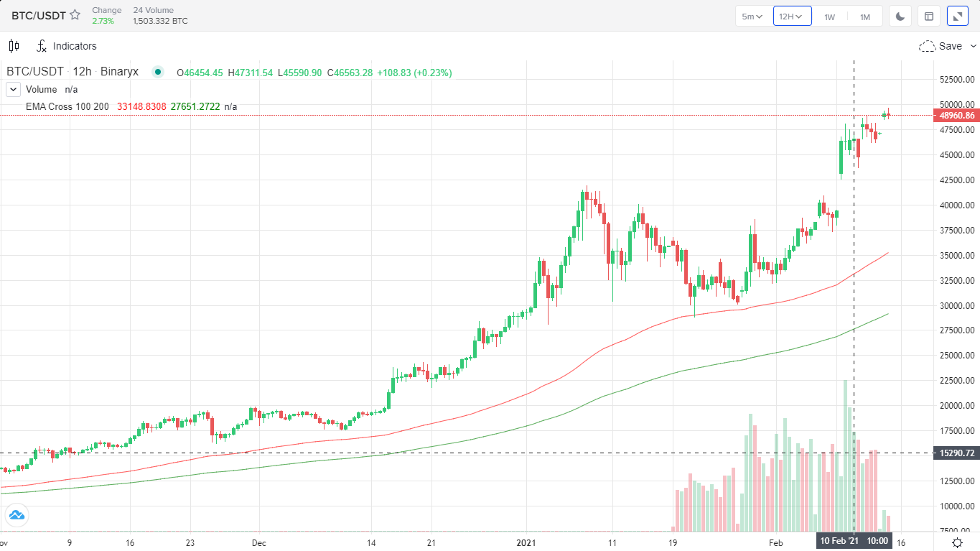Select the 1W timeframe
This screenshot has height=551, width=980.
[x=829, y=16]
